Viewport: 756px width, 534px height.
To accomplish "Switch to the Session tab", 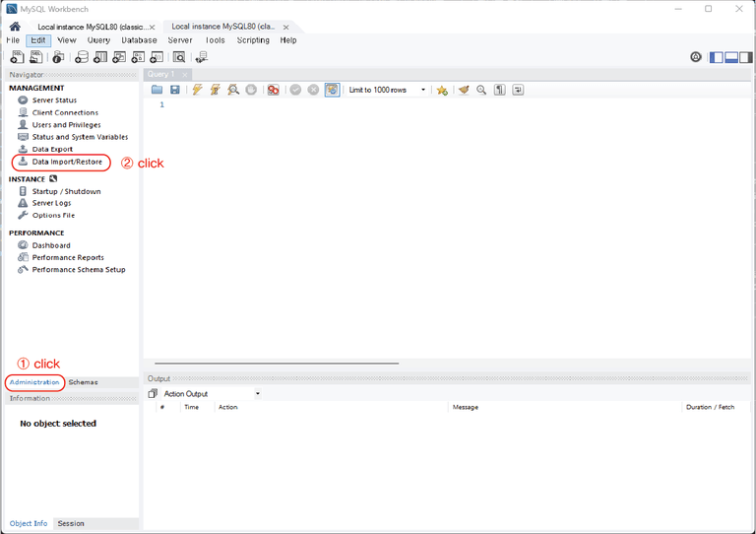I will tap(71, 523).
